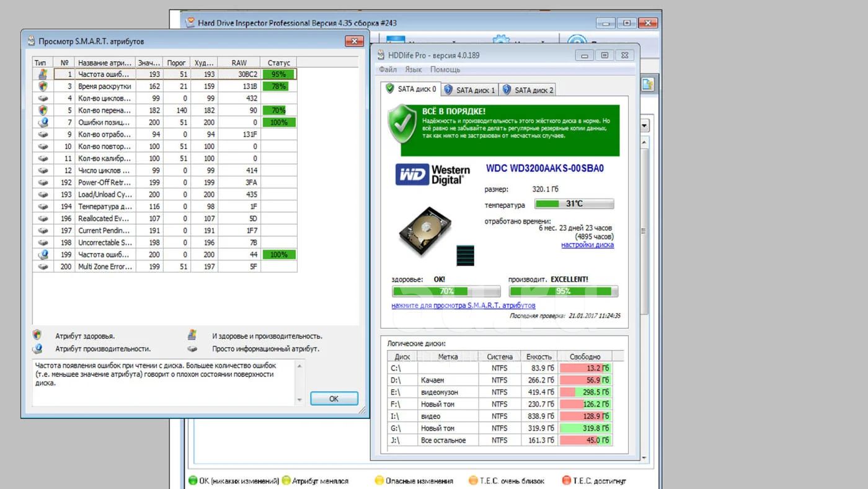The height and width of the screenshot is (489, 868).
Task: Click the производит. 95% performance bar
Action: pyautogui.click(x=563, y=291)
